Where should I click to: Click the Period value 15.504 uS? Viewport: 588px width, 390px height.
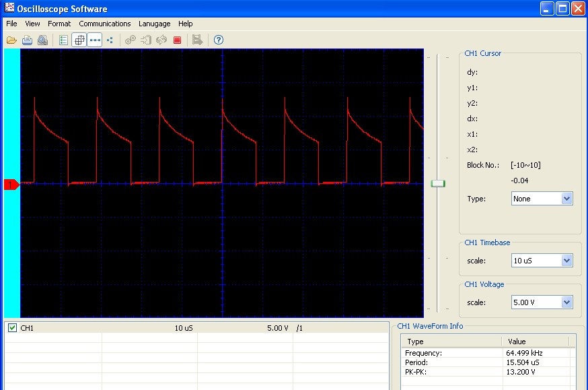tap(522, 362)
